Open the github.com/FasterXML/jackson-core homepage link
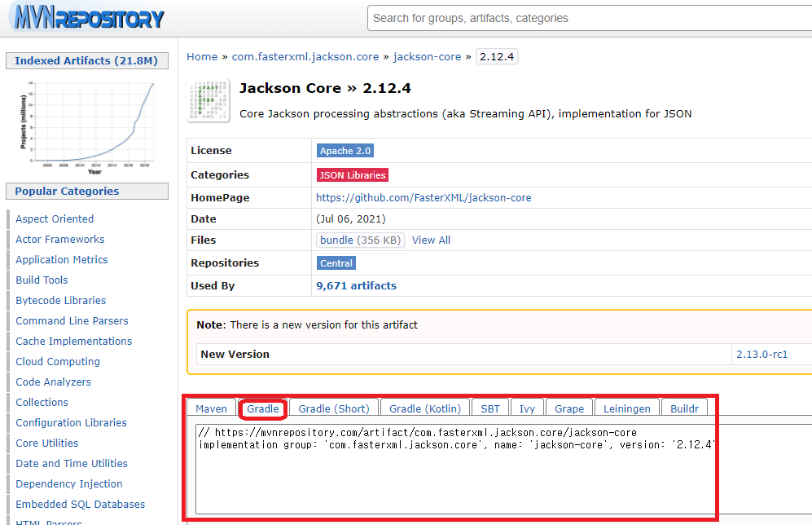 424,197
